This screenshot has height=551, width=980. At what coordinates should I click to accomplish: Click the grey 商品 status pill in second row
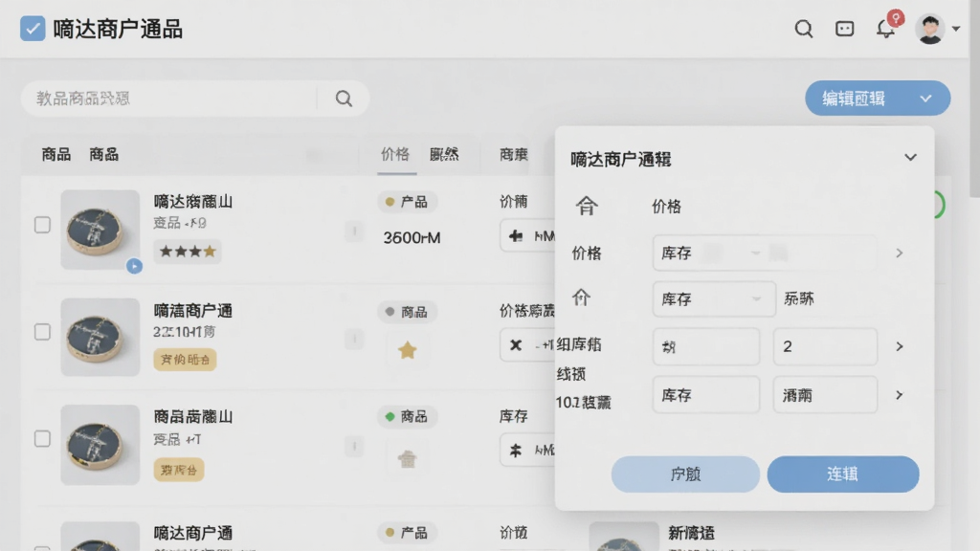[407, 312]
